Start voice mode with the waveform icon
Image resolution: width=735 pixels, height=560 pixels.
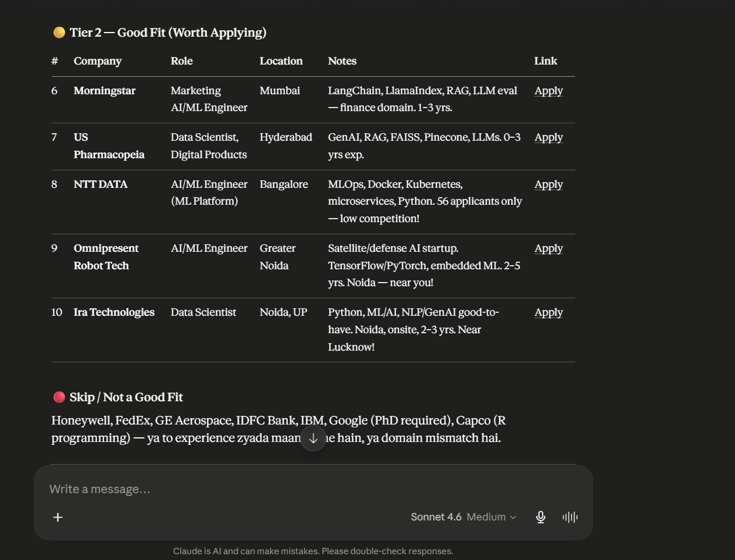[x=570, y=517]
